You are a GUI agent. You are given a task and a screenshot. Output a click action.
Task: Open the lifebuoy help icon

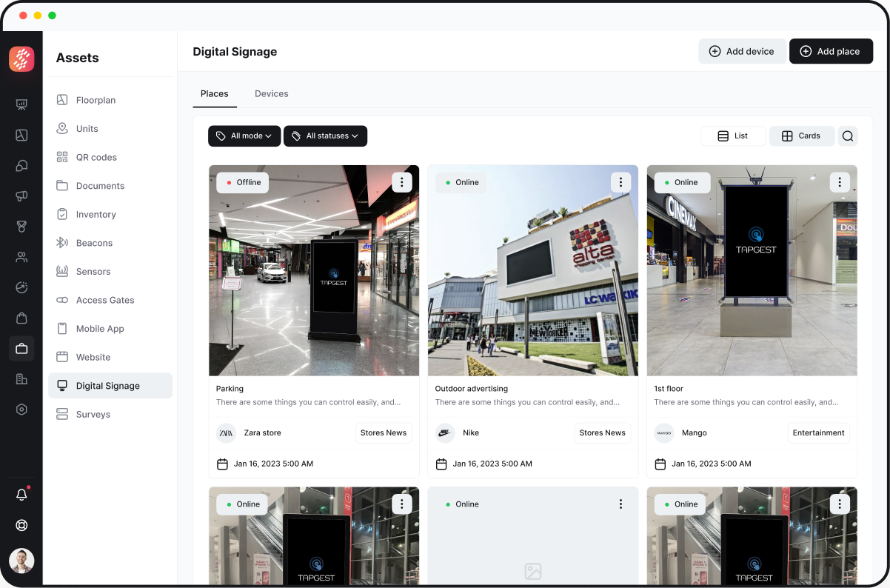21,525
